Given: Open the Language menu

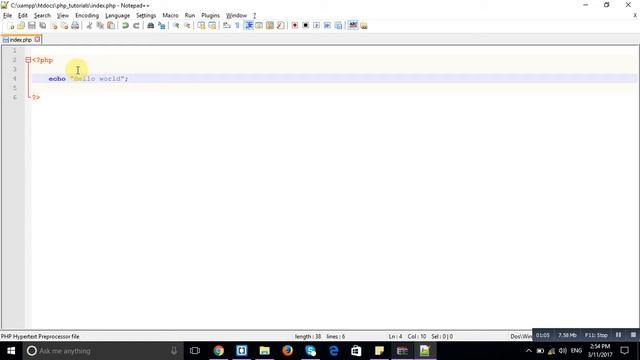Looking at the screenshot, I should click(x=118, y=16).
